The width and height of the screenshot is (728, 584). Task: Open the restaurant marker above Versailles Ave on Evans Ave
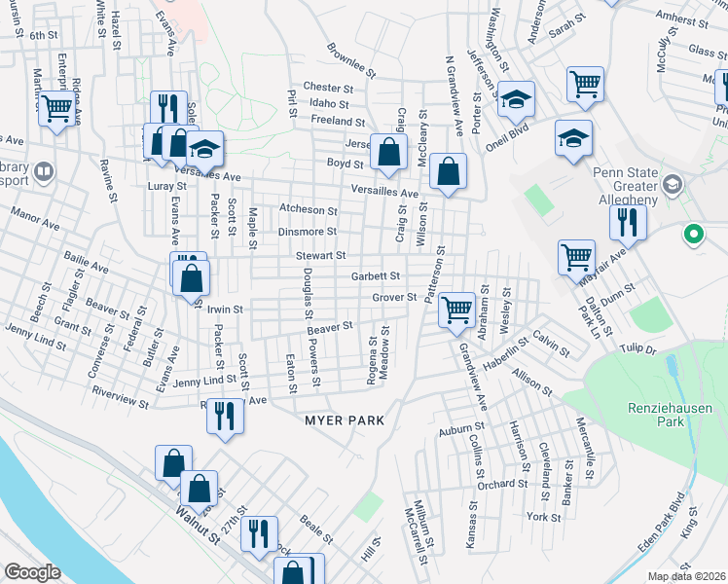[168, 108]
